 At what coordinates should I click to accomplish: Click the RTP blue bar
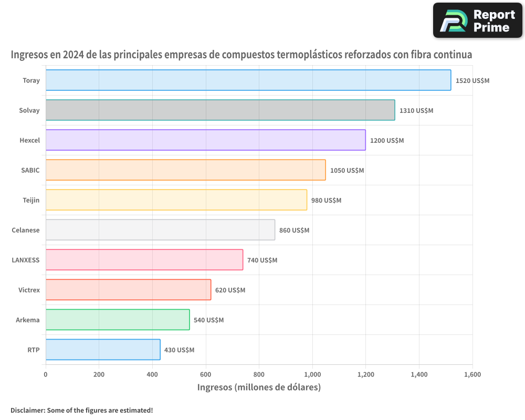click(x=102, y=350)
